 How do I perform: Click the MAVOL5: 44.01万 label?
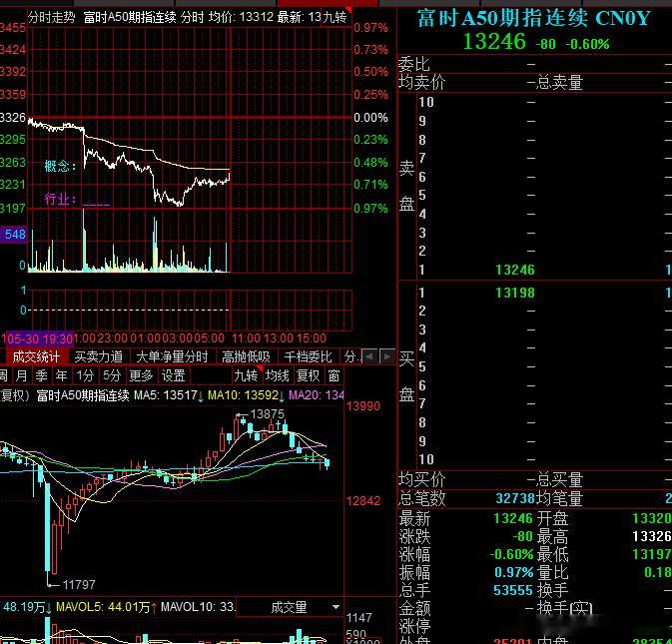tap(103, 607)
